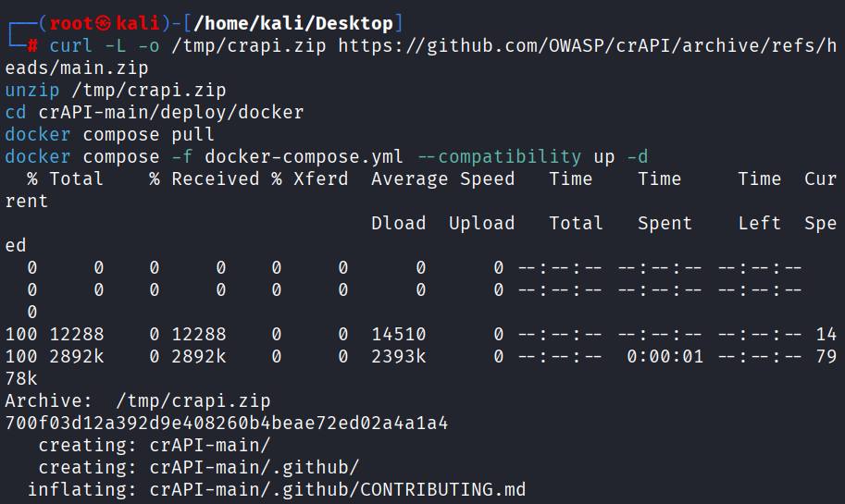Click the "-L" flag after curl

[x=116, y=45]
